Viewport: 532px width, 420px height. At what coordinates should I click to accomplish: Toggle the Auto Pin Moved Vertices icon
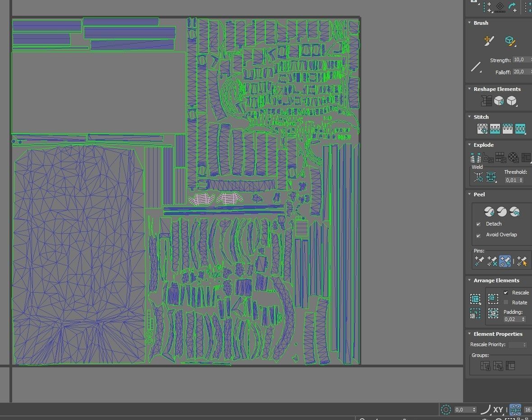[505, 261]
